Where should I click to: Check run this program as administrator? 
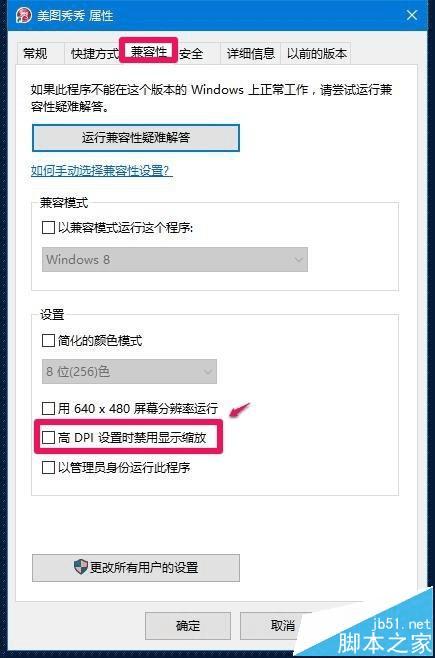[48, 467]
